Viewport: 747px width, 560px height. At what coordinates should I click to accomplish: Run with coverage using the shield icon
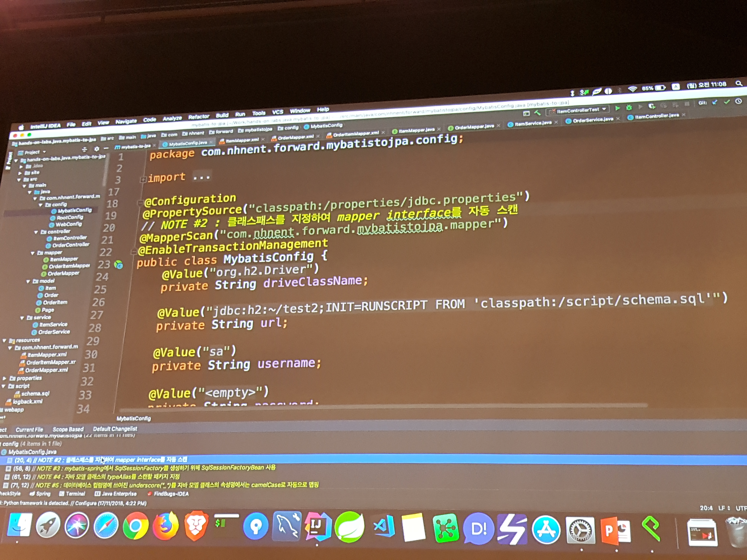(x=652, y=106)
